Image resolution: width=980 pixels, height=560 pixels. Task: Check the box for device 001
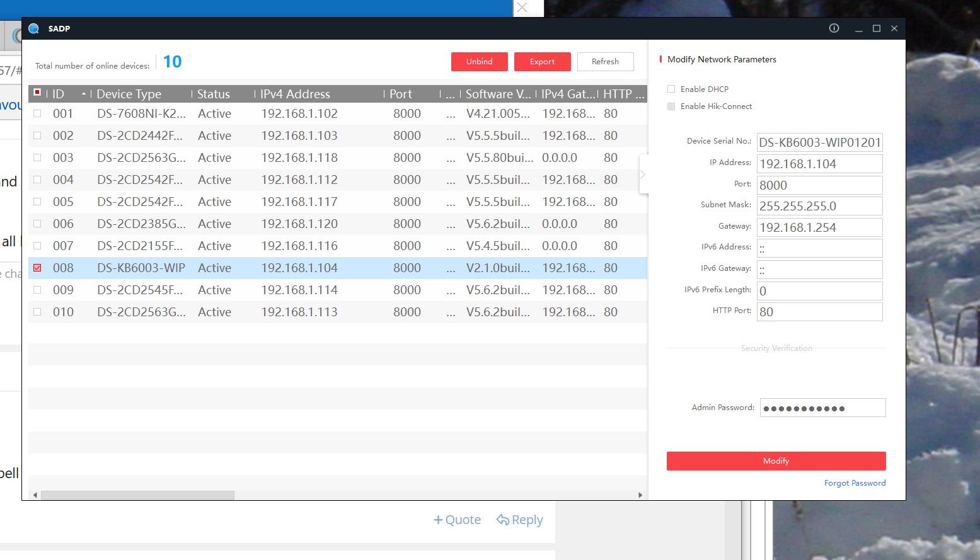37,113
